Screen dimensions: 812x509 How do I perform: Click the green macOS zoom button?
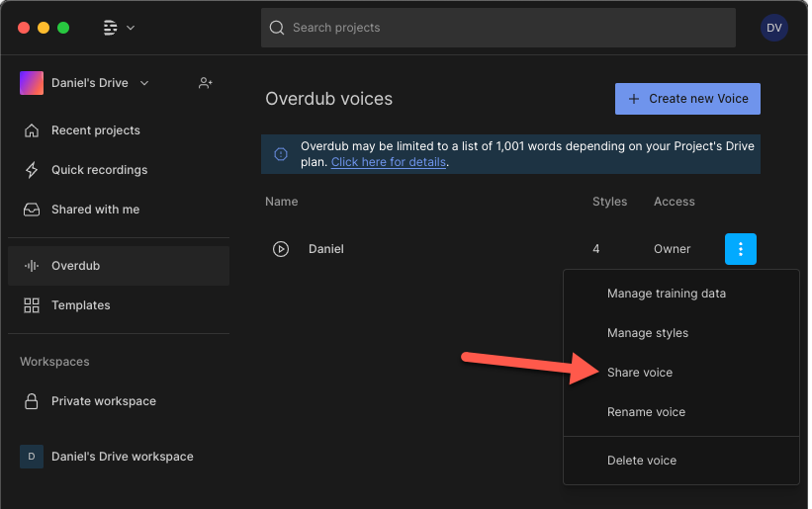pyautogui.click(x=63, y=28)
